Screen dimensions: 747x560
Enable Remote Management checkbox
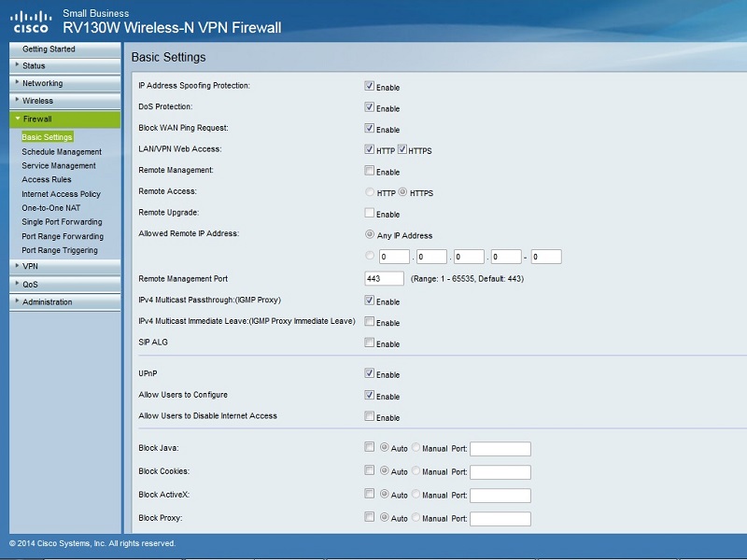370,171
